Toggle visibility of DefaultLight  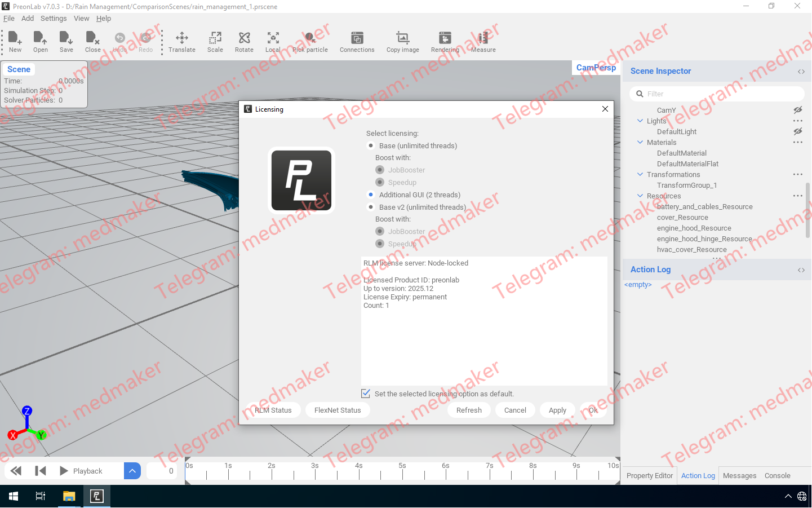[797, 131]
